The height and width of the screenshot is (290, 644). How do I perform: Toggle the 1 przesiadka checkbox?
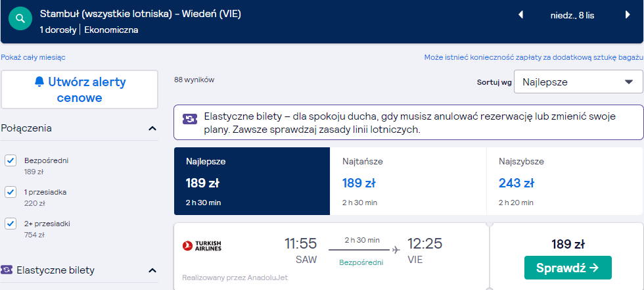pyautogui.click(x=11, y=192)
